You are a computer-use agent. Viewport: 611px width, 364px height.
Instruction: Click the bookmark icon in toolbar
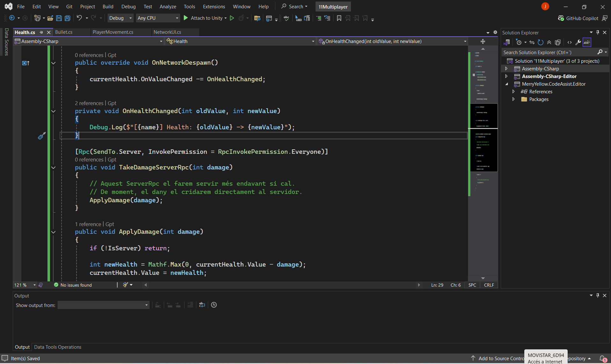pyautogui.click(x=339, y=18)
